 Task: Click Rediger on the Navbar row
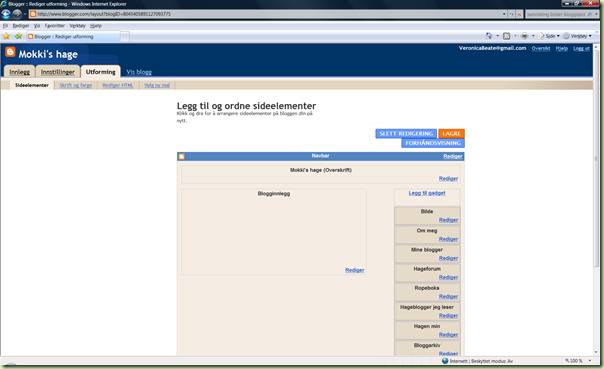[x=453, y=156]
